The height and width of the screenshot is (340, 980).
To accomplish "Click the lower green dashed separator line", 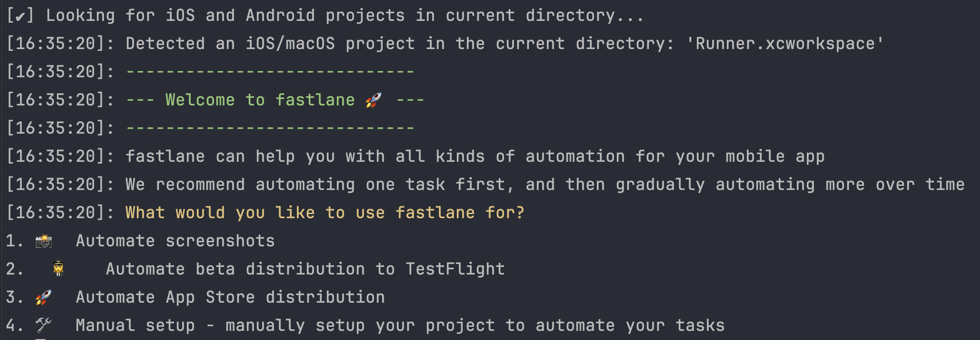I will (270, 128).
